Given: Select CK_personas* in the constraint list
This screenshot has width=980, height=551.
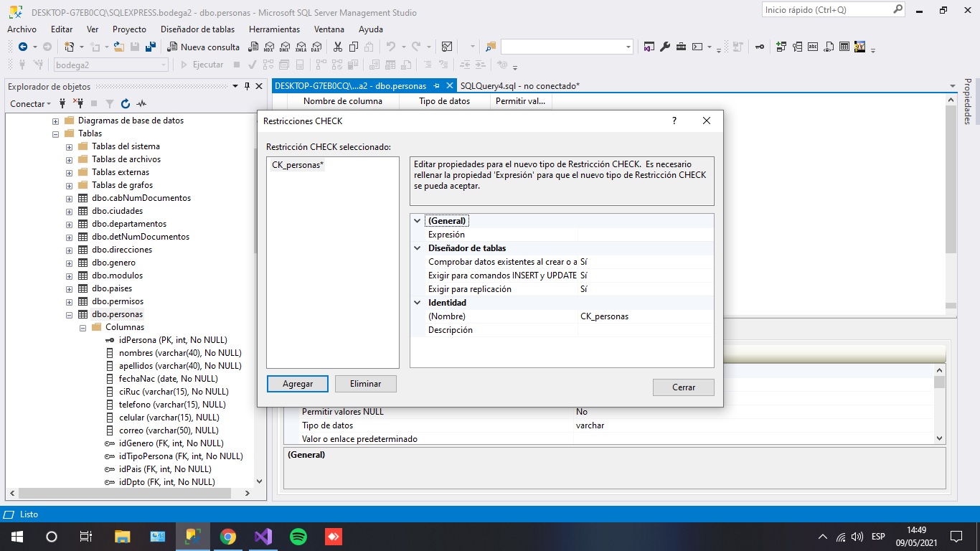Looking at the screenshot, I should pos(298,165).
